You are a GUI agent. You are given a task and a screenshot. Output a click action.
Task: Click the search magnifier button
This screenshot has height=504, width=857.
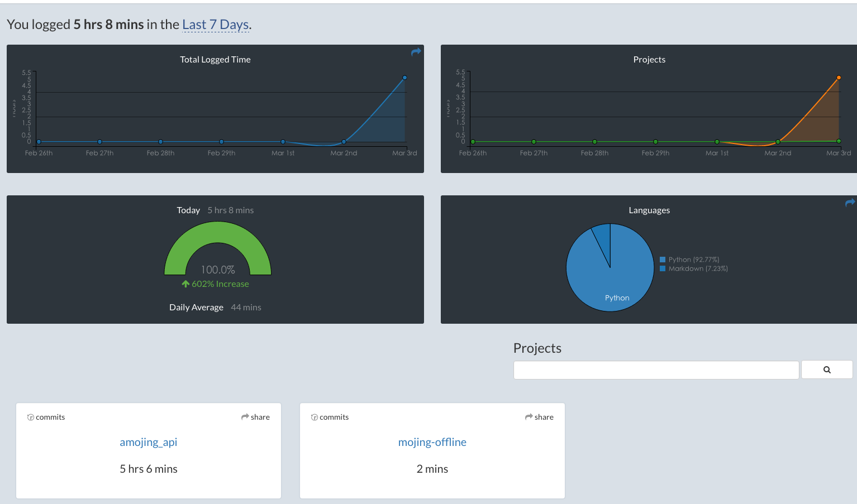pyautogui.click(x=826, y=369)
